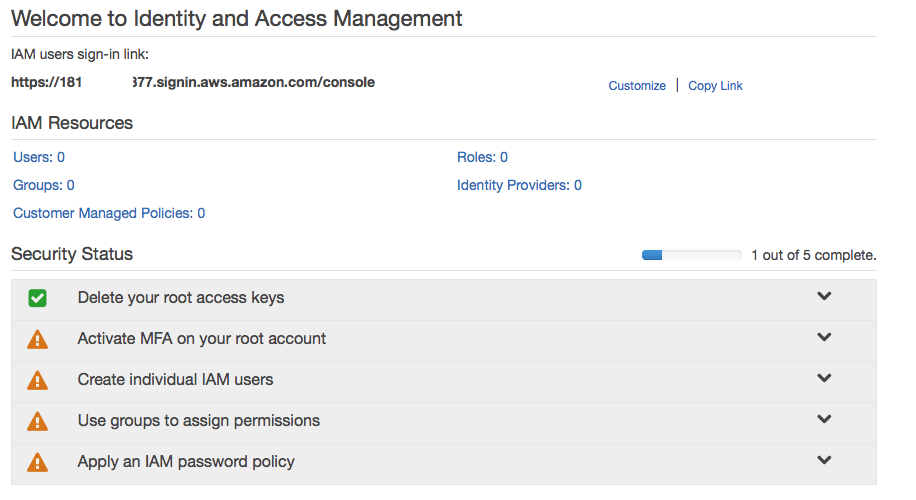
Task: Click the warning icon for Activate MFA
Action: point(37,339)
